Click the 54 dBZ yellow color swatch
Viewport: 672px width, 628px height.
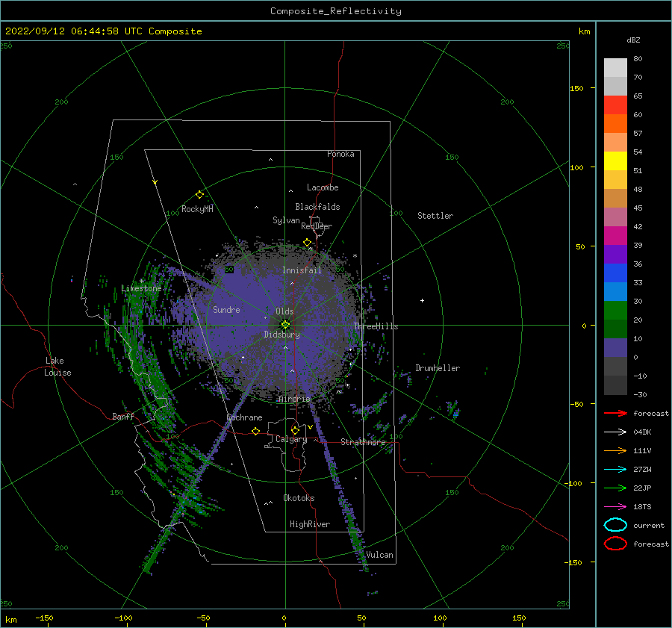tap(615, 161)
